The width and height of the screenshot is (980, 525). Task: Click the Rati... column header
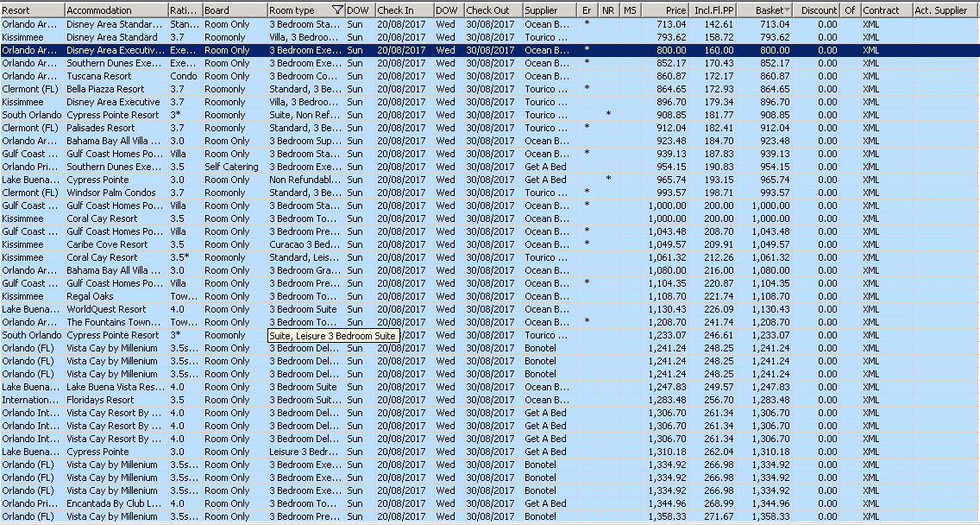185,10
